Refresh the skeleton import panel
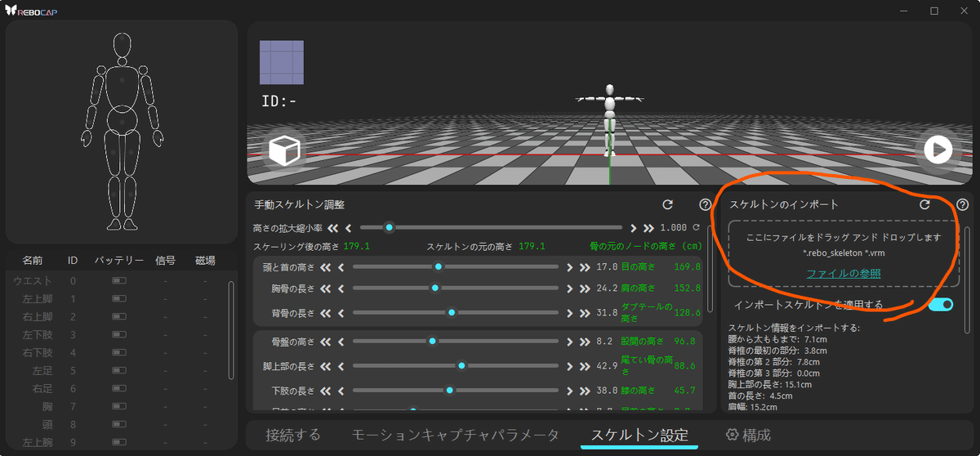 [x=924, y=204]
